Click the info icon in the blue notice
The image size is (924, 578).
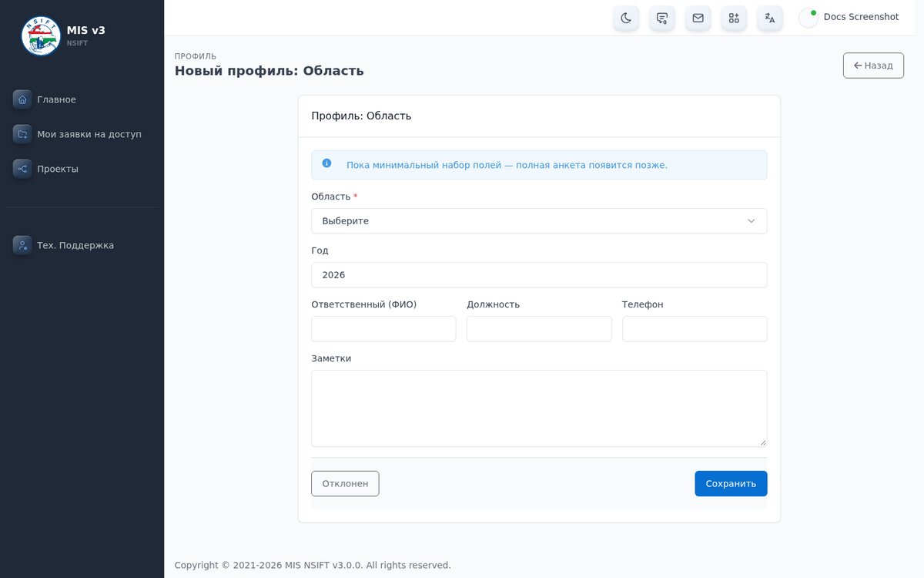pyautogui.click(x=326, y=163)
